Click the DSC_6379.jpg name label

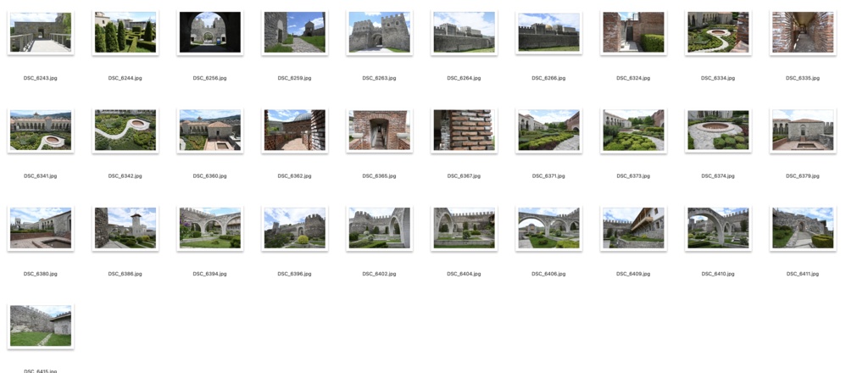[803, 176]
